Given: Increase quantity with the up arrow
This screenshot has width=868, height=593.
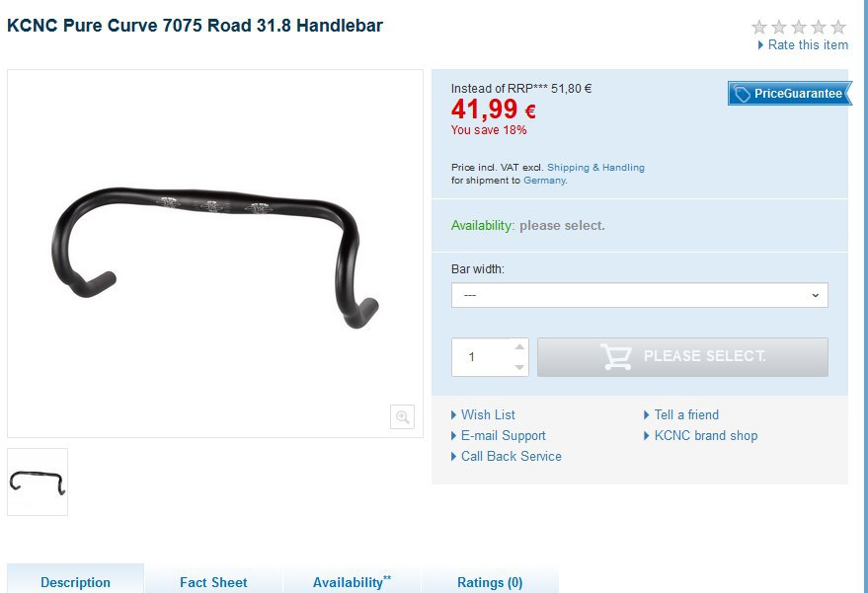Looking at the screenshot, I should [x=519, y=347].
